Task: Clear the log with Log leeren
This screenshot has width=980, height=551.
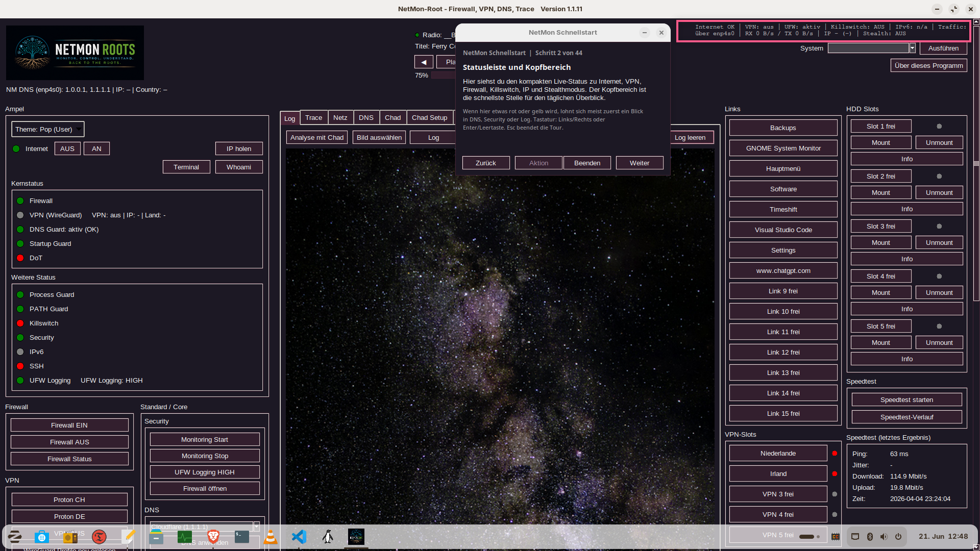Action: tap(690, 137)
